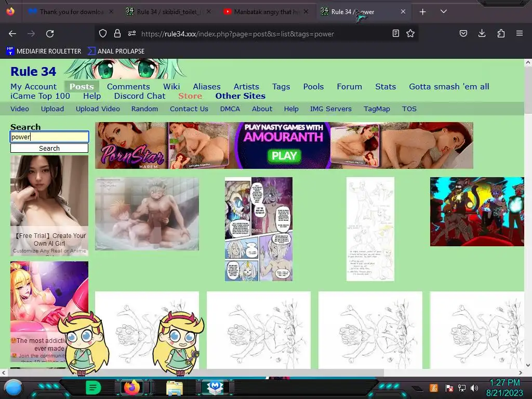Open the Pools navigation link
Screen dimensions: 532x399
(313, 87)
